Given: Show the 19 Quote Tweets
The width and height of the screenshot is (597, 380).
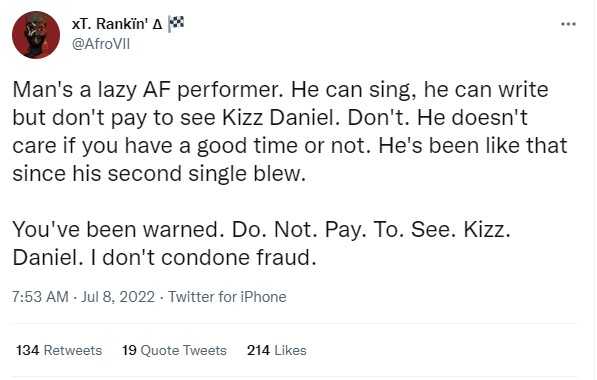Looking at the screenshot, I should 174,350.
